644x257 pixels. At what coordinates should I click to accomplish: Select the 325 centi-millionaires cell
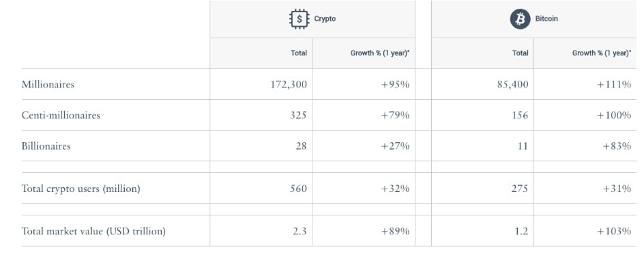tap(298, 115)
